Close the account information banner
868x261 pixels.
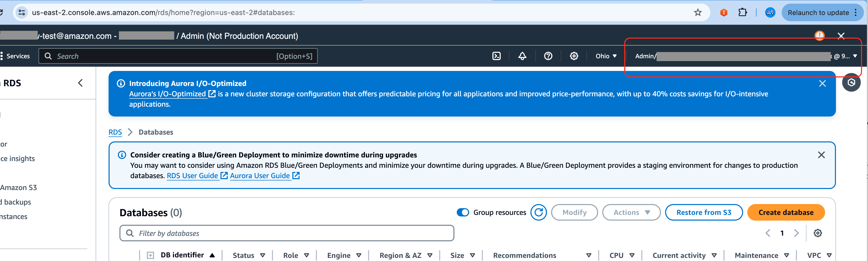click(841, 36)
